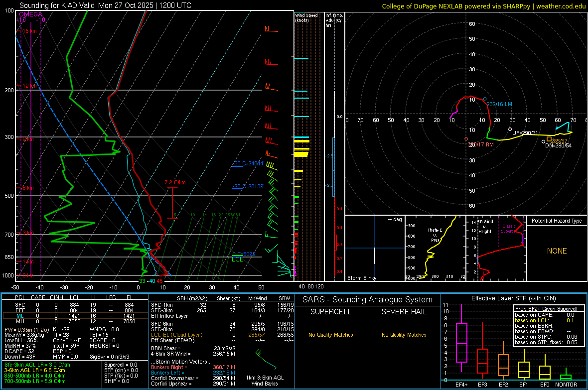Click the Prob EF2+ Given Supercell header
This screenshot has height=390, width=588.
pyautogui.click(x=546, y=309)
